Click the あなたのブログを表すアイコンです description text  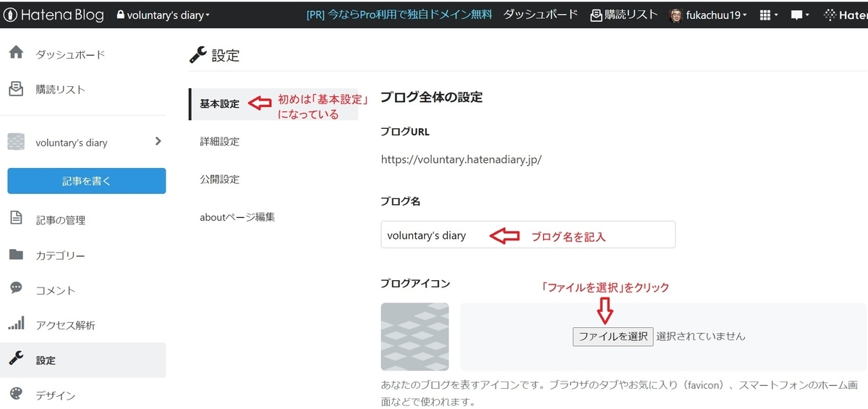click(x=619, y=392)
